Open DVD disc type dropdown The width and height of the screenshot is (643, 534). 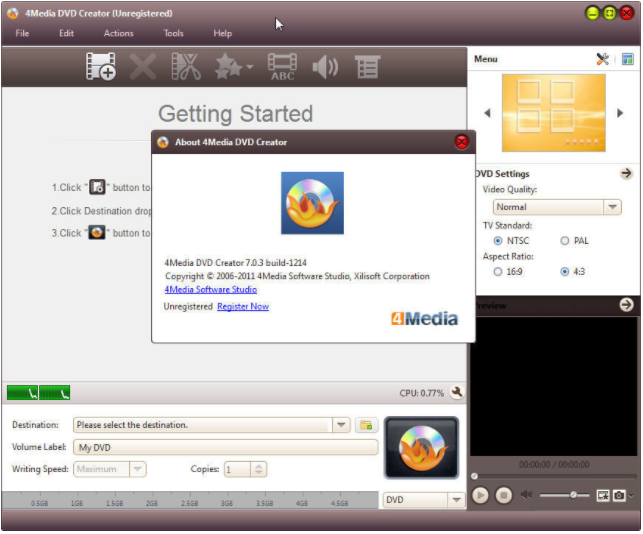(x=424, y=500)
